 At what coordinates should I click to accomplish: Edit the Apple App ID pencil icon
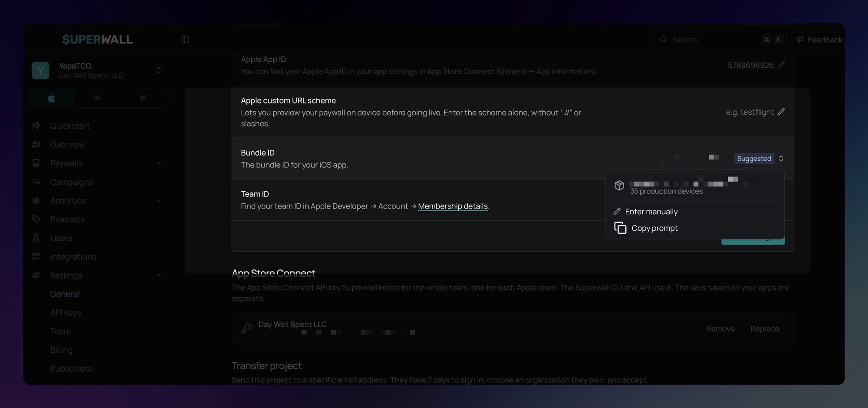(781, 65)
